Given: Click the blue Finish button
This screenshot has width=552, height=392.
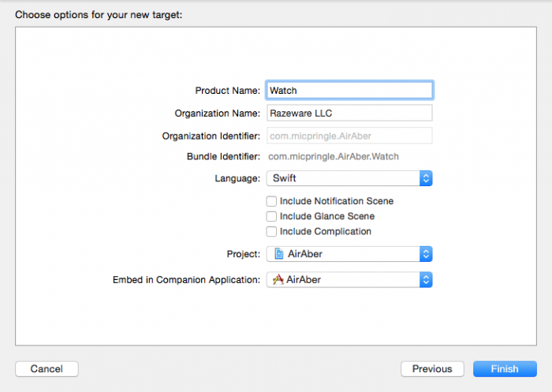Looking at the screenshot, I should pyautogui.click(x=505, y=369).
